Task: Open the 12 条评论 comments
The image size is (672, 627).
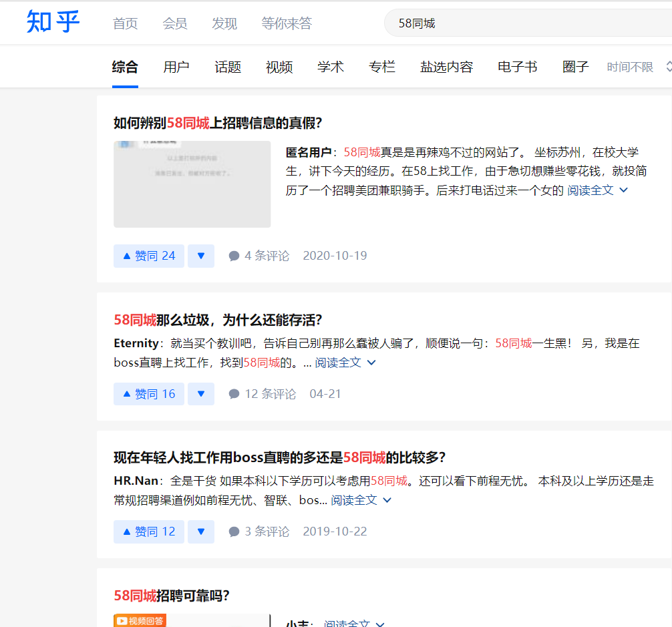Action: coord(263,394)
